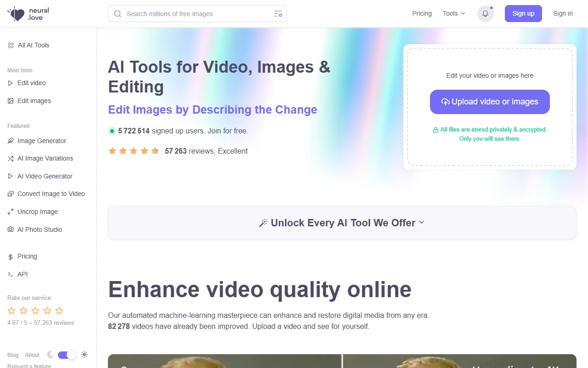
Task: Open Pricing in the top navigation
Action: (422, 13)
